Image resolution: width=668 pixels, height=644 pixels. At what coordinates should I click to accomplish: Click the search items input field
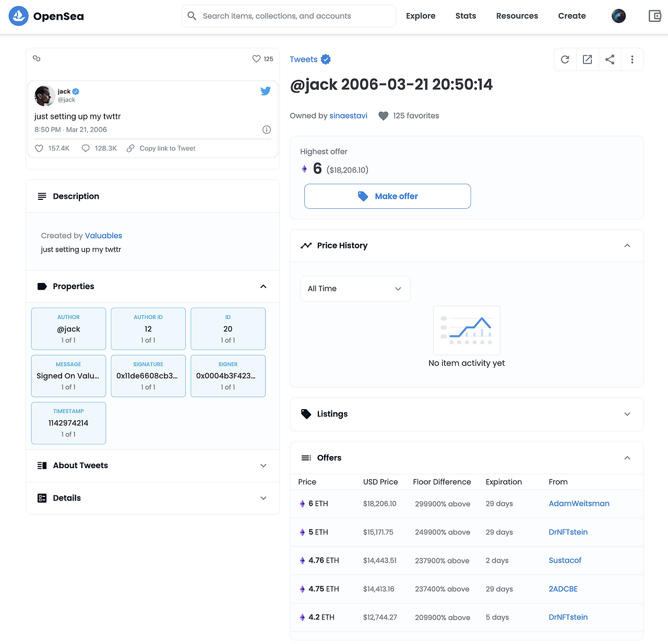(289, 16)
